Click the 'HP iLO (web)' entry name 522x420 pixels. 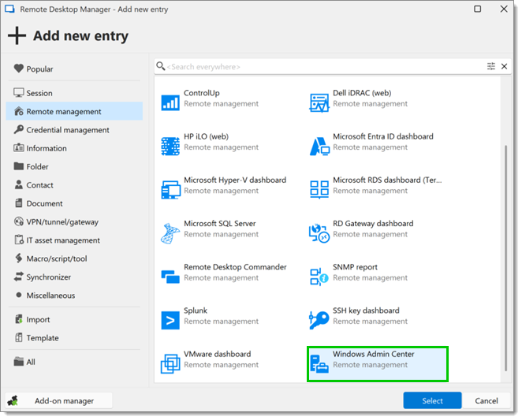[206, 136]
